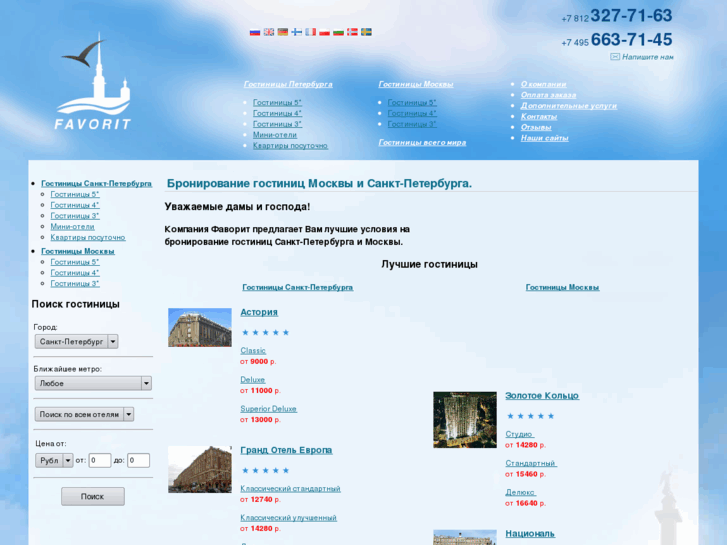Open Гостиницы Санкт-Петербурга heading under Лучшие гостиницы
Image resolution: width=727 pixels, height=545 pixels.
click(x=298, y=287)
